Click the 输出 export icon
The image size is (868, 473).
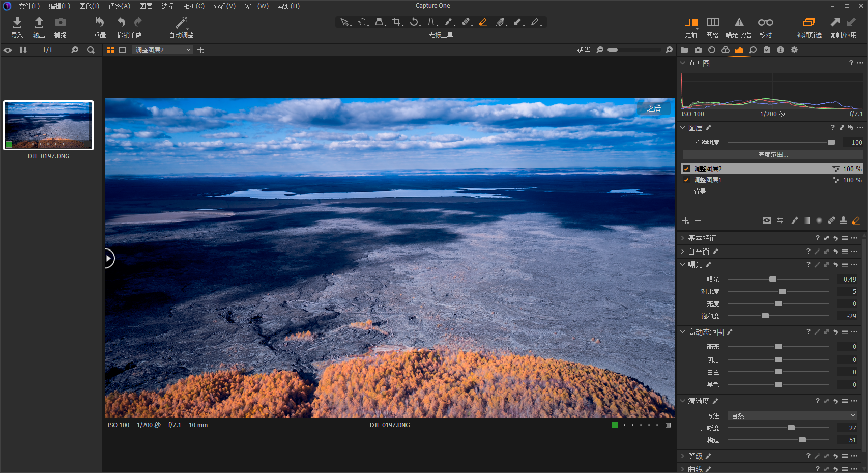(39, 22)
